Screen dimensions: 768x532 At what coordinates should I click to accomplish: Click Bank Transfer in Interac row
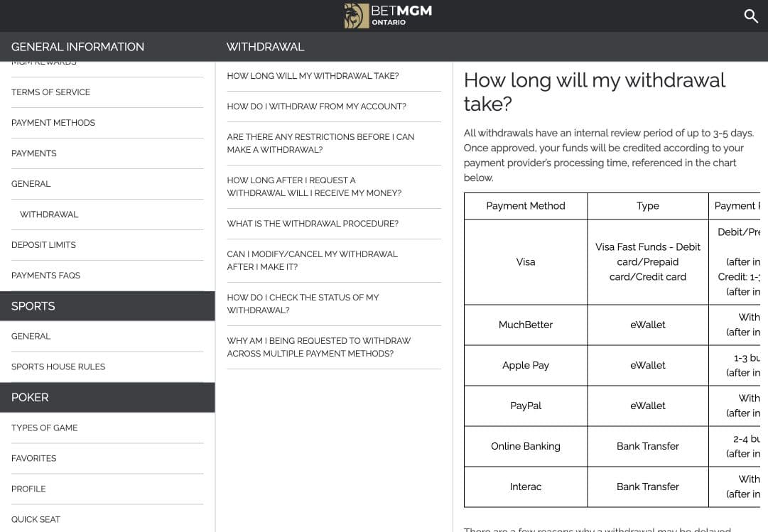647,487
